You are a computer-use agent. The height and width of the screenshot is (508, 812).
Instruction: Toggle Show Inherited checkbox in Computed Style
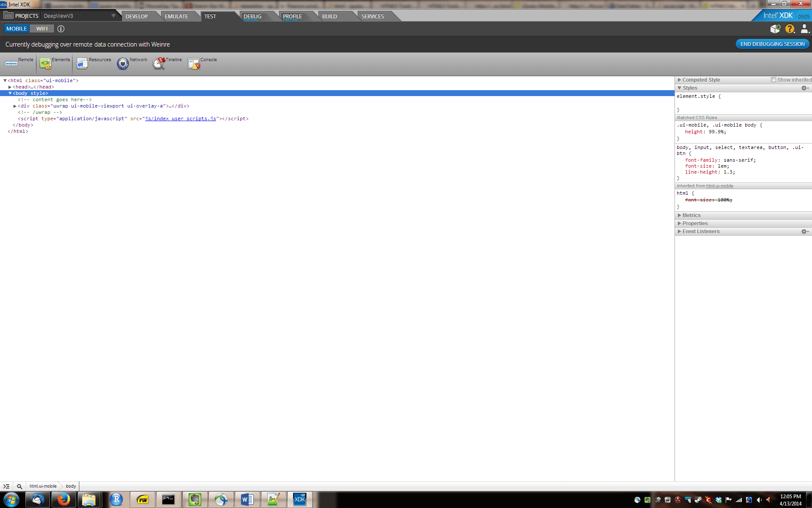click(x=773, y=80)
